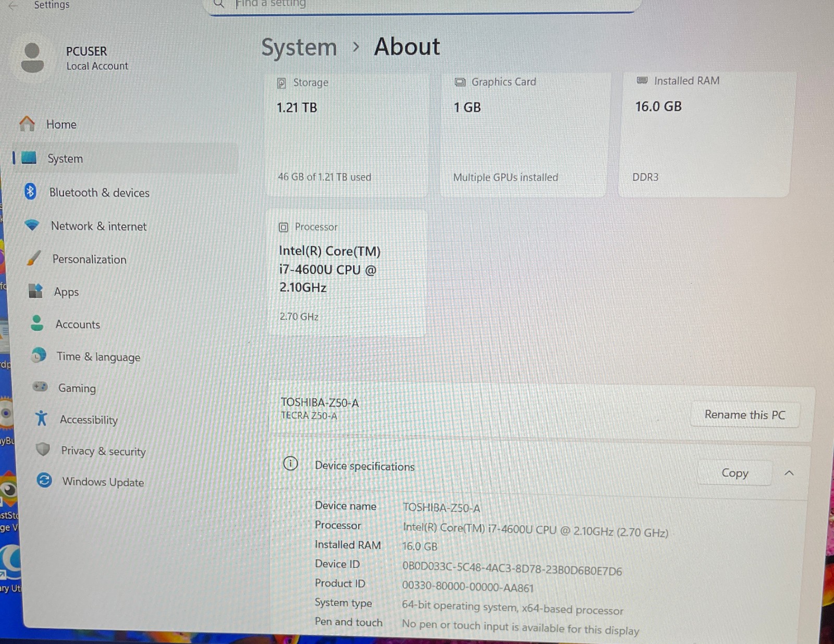This screenshot has height=644, width=834.
Task: Click the Windows Update sync icon
Action: point(44,480)
